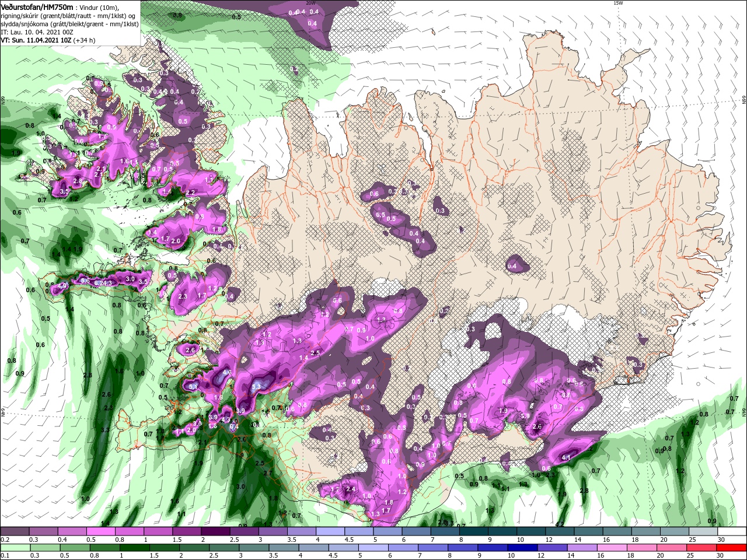
Task: Click the lower-row 5 mm light blue swatch
Action: (375, 548)
